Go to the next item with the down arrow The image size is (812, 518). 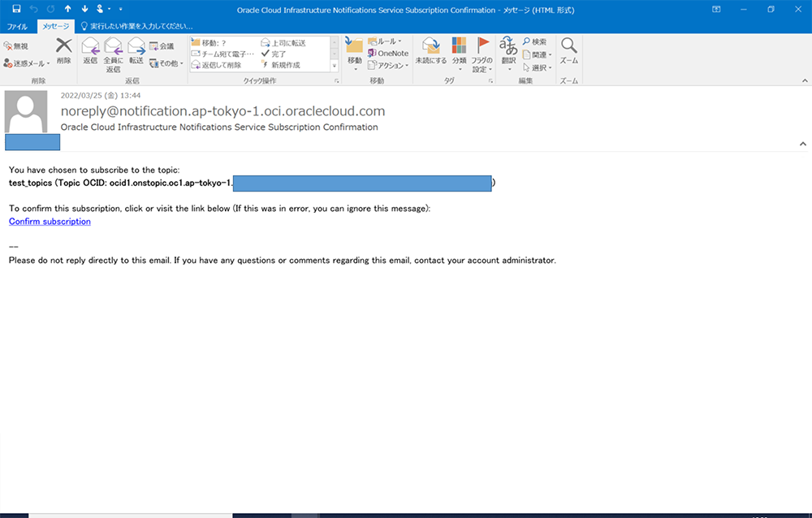pos(85,9)
